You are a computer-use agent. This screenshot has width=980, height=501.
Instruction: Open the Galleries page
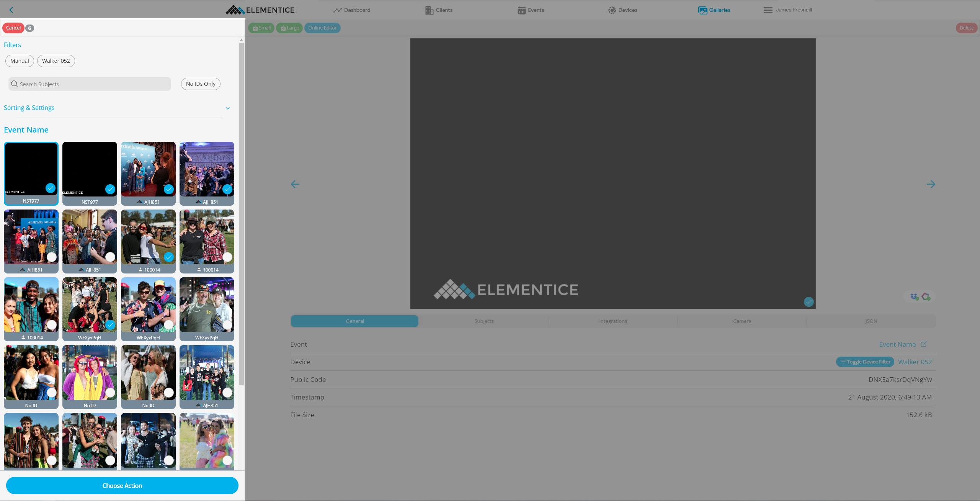tap(714, 10)
